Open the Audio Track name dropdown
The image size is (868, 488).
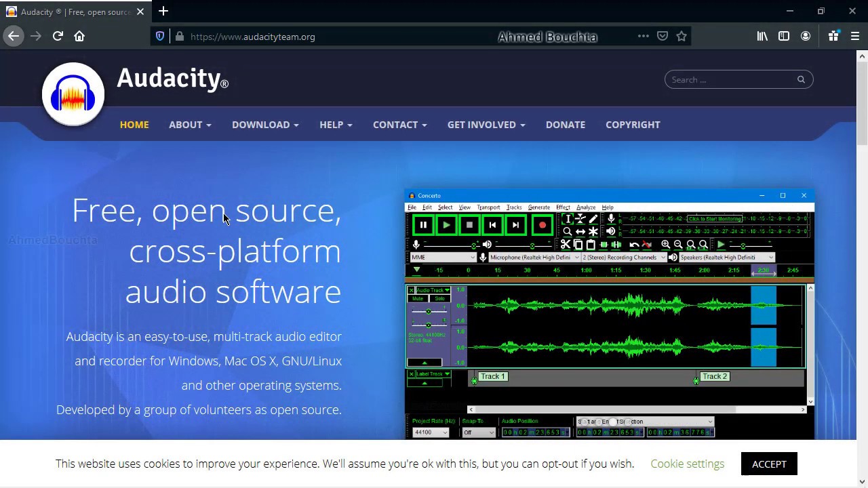click(x=433, y=290)
